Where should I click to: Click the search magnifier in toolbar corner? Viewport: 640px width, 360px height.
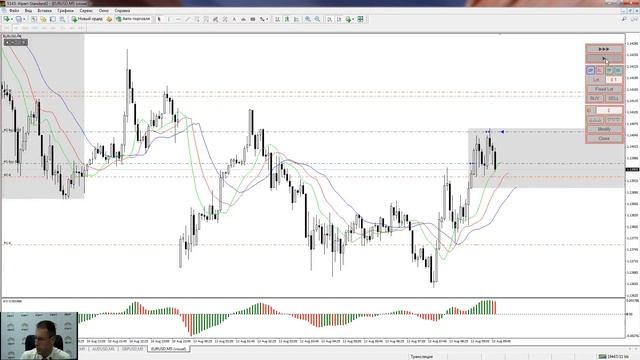624,19
